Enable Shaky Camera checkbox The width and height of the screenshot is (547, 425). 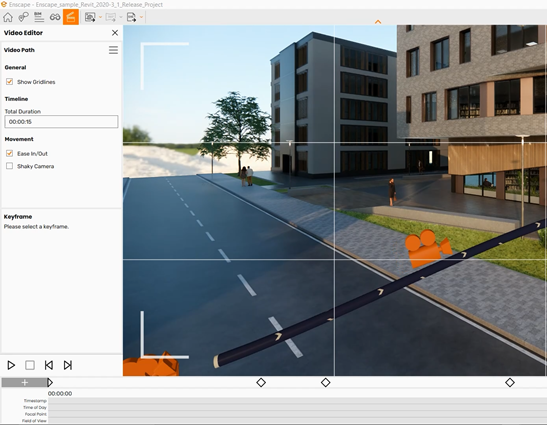pos(9,166)
